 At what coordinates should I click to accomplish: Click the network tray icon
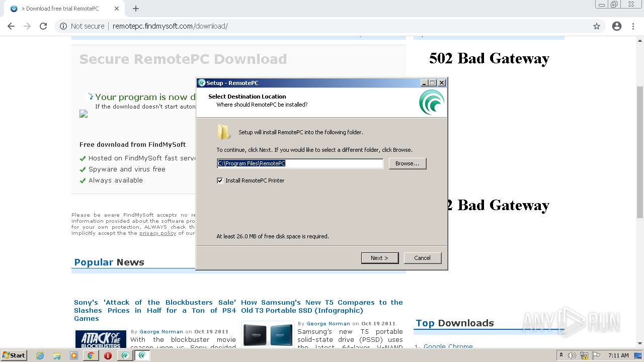coord(584,355)
